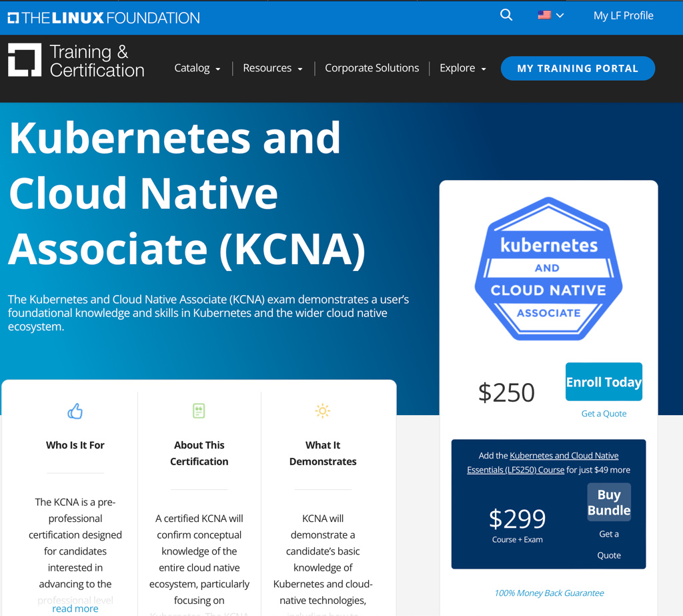Expand the Resources menu
Screen dimensions: 683x616
click(273, 68)
